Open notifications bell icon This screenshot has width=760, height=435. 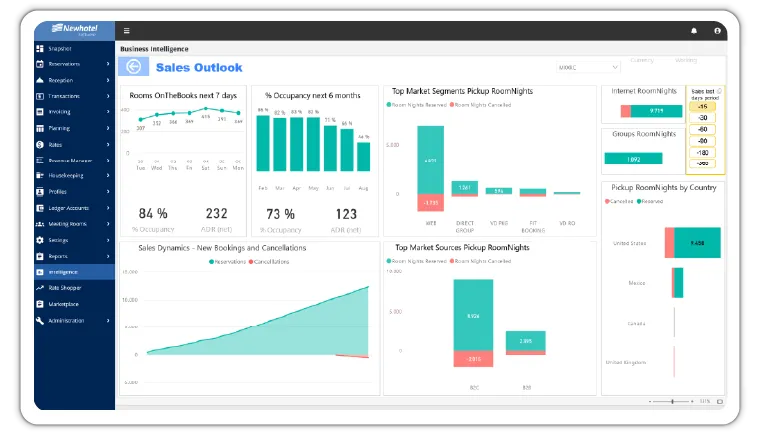click(x=694, y=31)
